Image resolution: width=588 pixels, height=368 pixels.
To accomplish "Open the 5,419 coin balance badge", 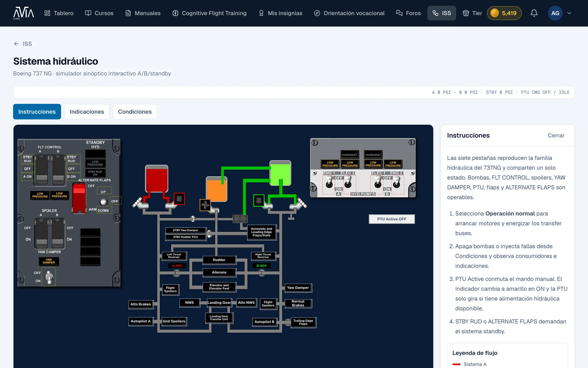I will tap(504, 13).
